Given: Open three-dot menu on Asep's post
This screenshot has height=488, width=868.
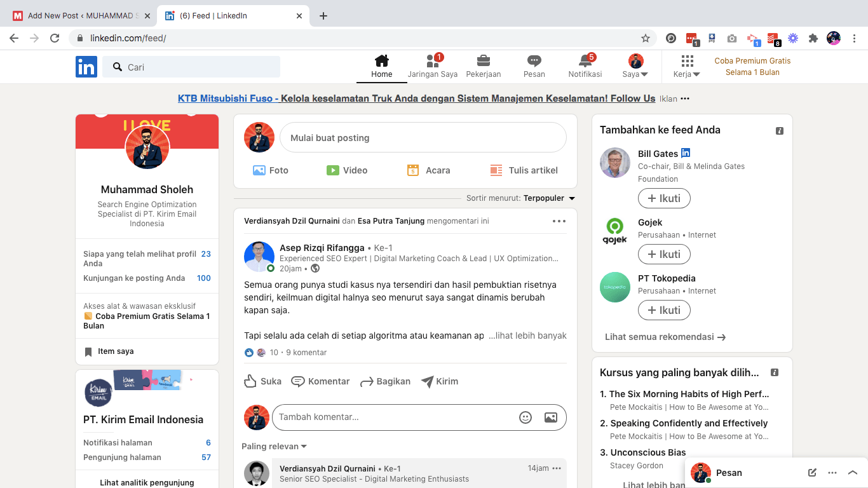Looking at the screenshot, I should [x=559, y=221].
